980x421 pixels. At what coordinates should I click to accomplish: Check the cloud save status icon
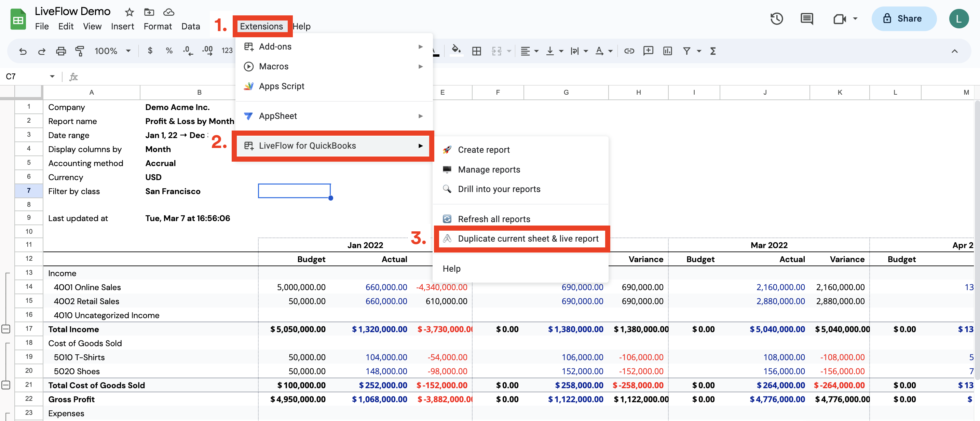168,12
